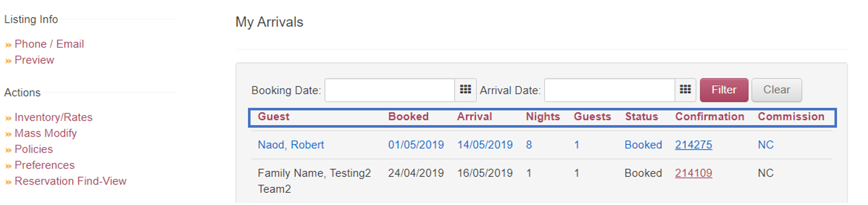Select guest Naod, Robert row

[x=542, y=145]
